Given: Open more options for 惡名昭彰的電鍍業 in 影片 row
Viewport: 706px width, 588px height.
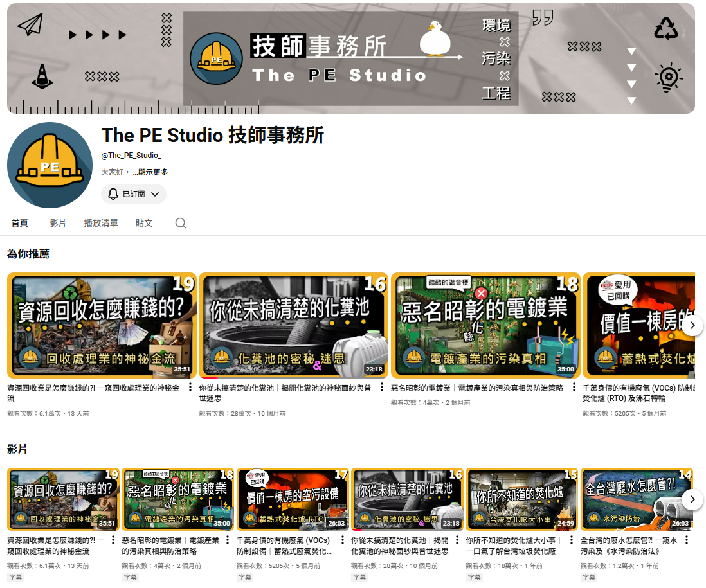Looking at the screenshot, I should (x=228, y=539).
